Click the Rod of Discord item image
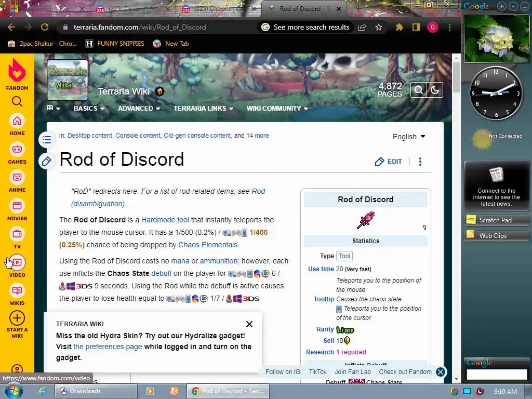This screenshot has height=399, width=532. [x=366, y=220]
